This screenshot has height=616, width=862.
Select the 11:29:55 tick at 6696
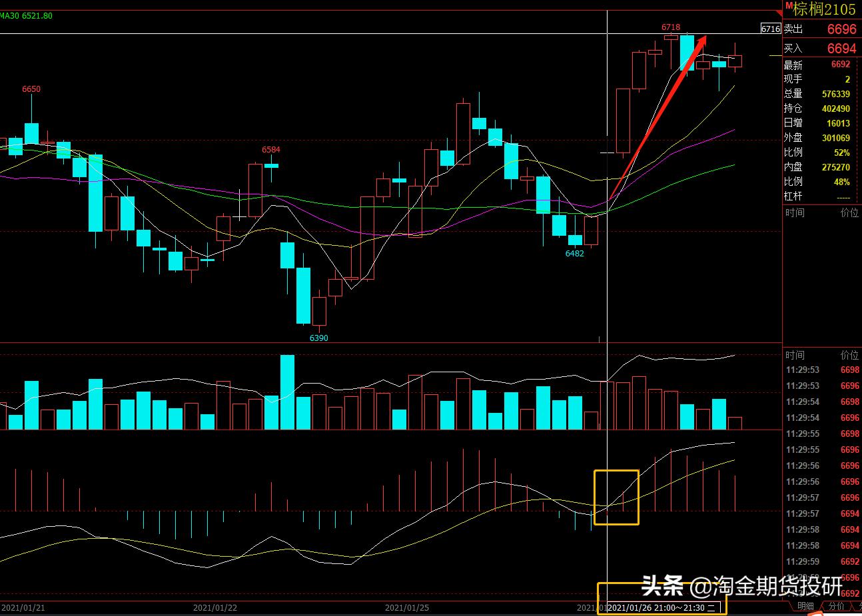tap(822, 450)
